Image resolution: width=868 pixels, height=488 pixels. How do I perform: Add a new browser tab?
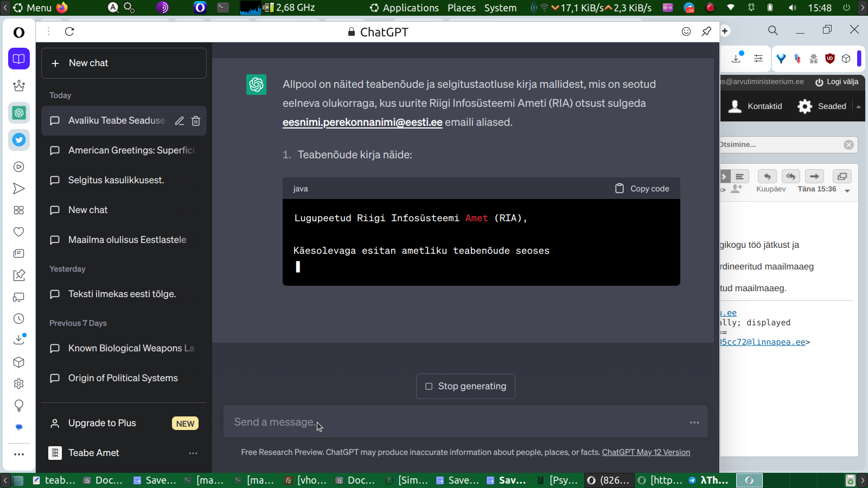click(x=725, y=31)
